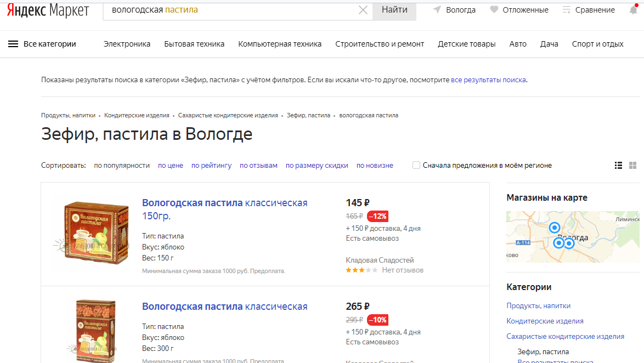Click the heart icon for Отложенные
This screenshot has width=644, height=363.
coord(494,9)
